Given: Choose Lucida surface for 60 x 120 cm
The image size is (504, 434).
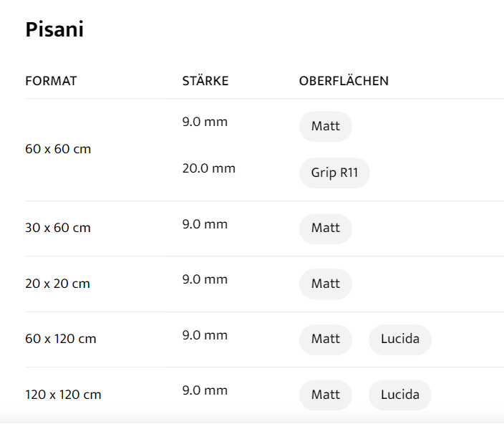Looking at the screenshot, I should pyautogui.click(x=399, y=339).
